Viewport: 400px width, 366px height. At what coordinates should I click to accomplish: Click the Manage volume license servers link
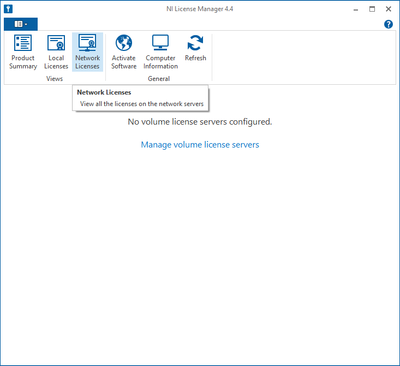(x=200, y=145)
